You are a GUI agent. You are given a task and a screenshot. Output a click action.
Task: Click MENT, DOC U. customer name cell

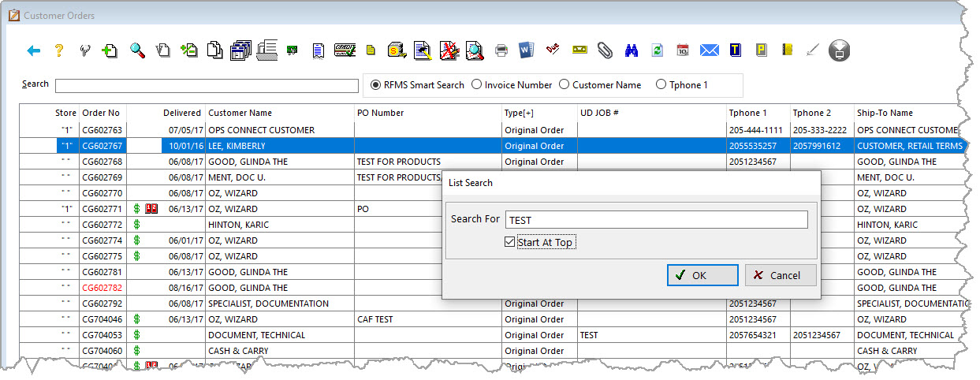pyautogui.click(x=280, y=177)
